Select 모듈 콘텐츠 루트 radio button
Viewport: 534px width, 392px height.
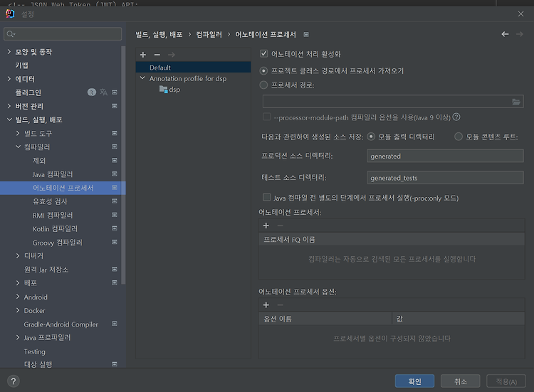pos(459,137)
